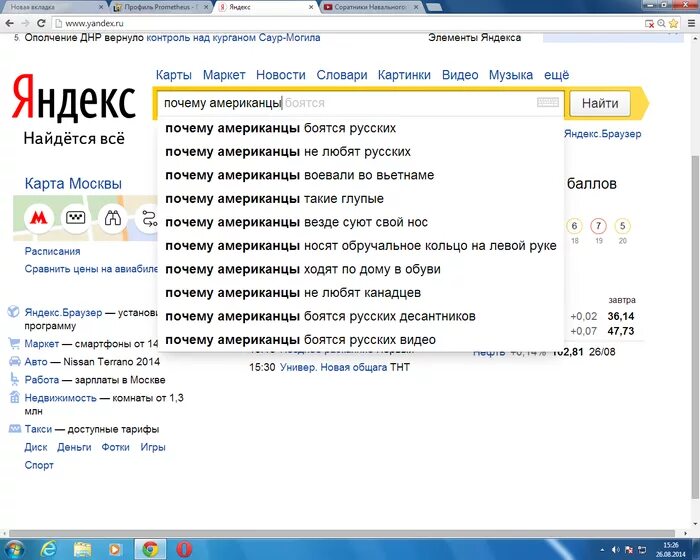
Task: Reload the page with refresh icon
Action: coord(42,23)
